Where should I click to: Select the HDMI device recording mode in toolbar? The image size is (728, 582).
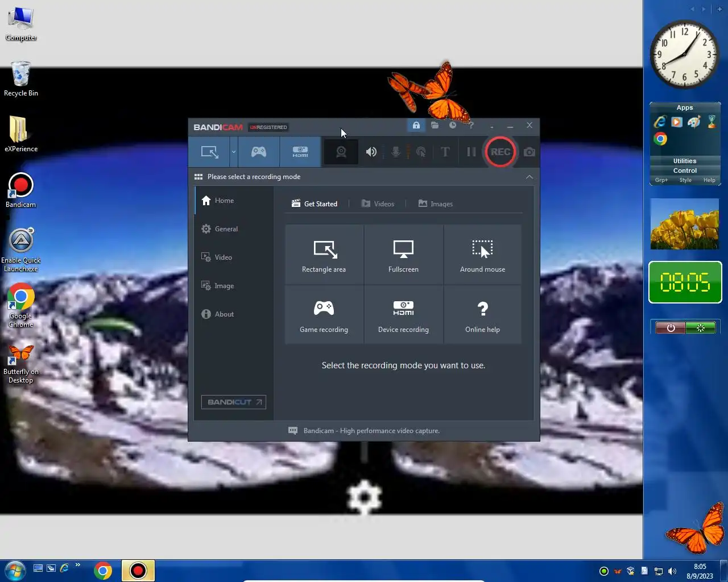click(300, 152)
